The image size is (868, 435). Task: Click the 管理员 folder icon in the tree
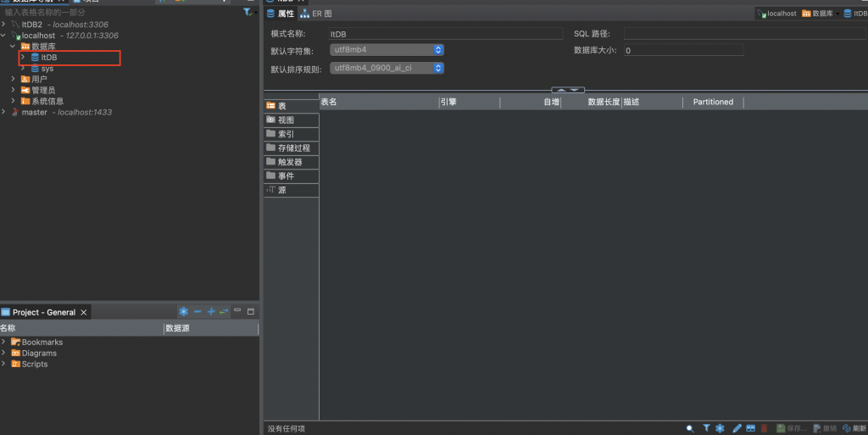(25, 90)
